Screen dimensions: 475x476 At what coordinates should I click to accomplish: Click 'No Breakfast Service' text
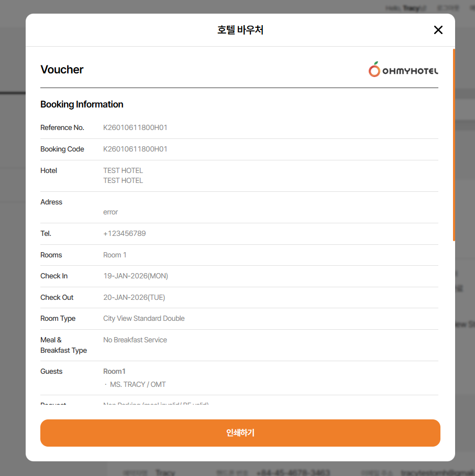pyautogui.click(x=135, y=340)
